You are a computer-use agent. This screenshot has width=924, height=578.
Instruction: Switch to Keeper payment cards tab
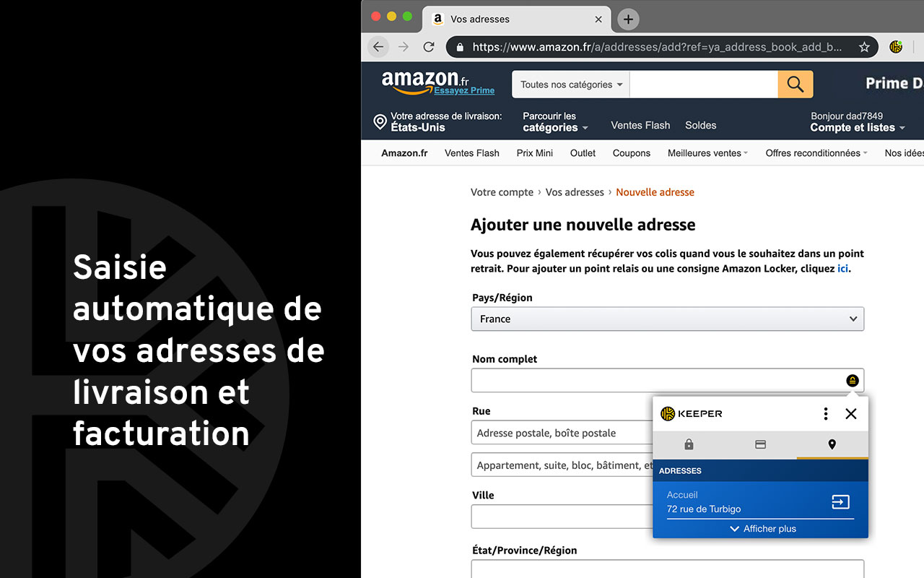click(x=760, y=444)
